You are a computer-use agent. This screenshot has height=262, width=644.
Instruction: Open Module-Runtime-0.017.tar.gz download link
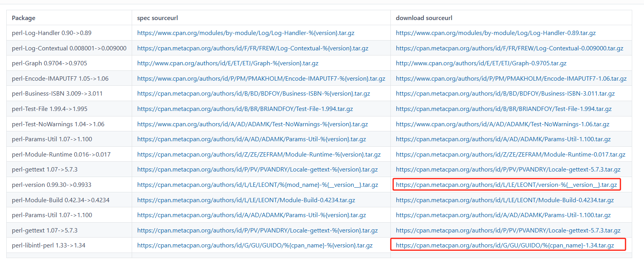[x=510, y=155]
